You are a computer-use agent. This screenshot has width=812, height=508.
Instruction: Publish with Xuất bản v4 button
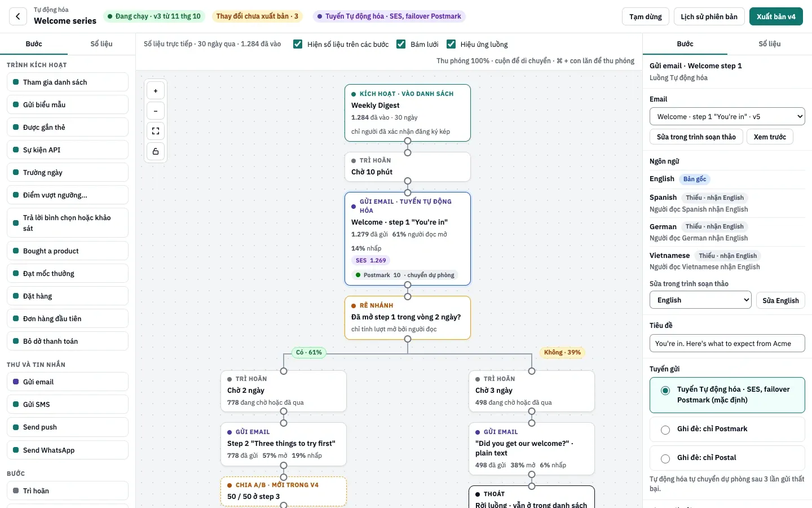point(776,16)
